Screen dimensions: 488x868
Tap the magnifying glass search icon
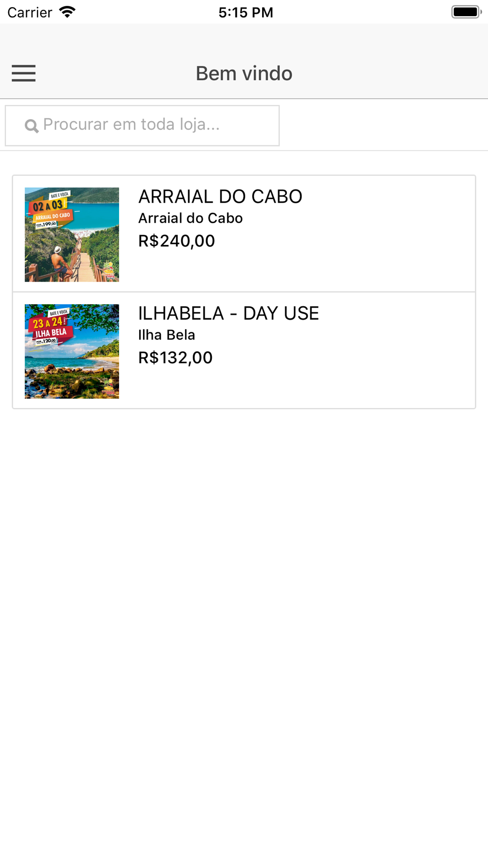tap(32, 126)
